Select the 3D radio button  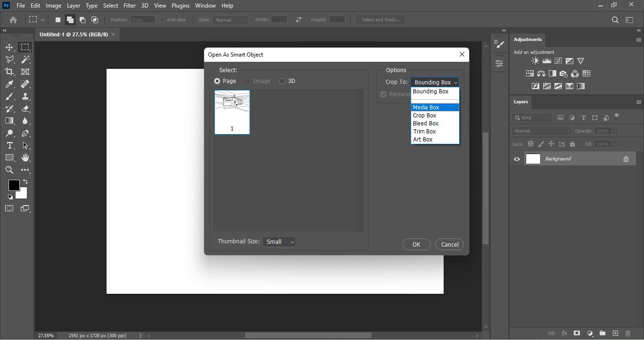pyautogui.click(x=282, y=81)
